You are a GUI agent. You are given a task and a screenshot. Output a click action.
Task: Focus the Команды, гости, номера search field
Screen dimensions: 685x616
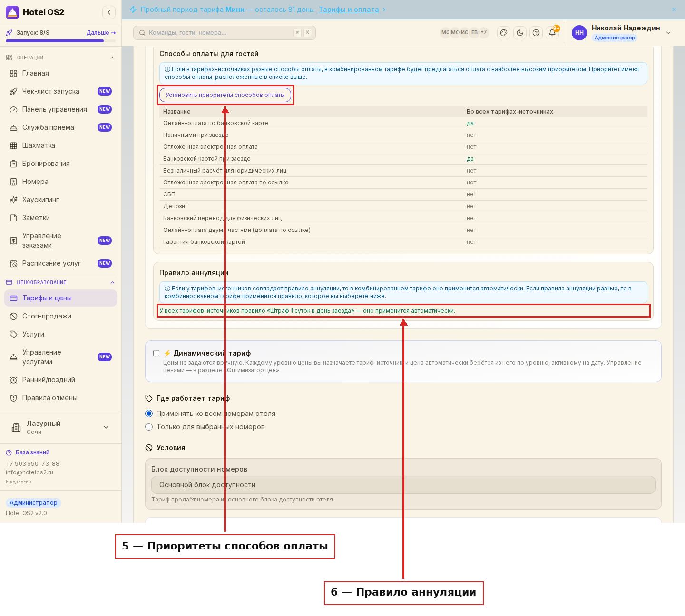(x=225, y=33)
